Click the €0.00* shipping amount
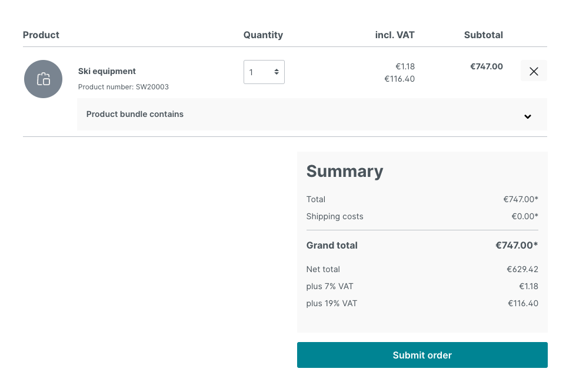 (x=525, y=216)
